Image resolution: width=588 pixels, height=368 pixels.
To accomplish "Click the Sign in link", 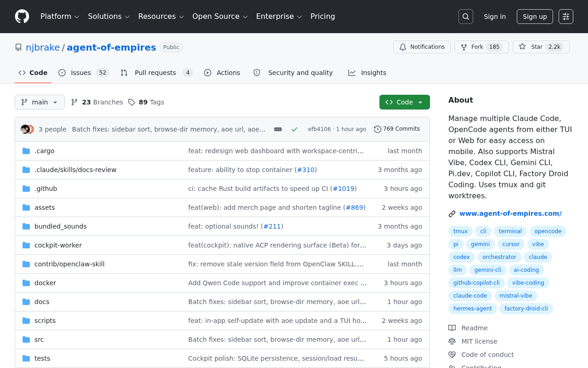I will [495, 17].
